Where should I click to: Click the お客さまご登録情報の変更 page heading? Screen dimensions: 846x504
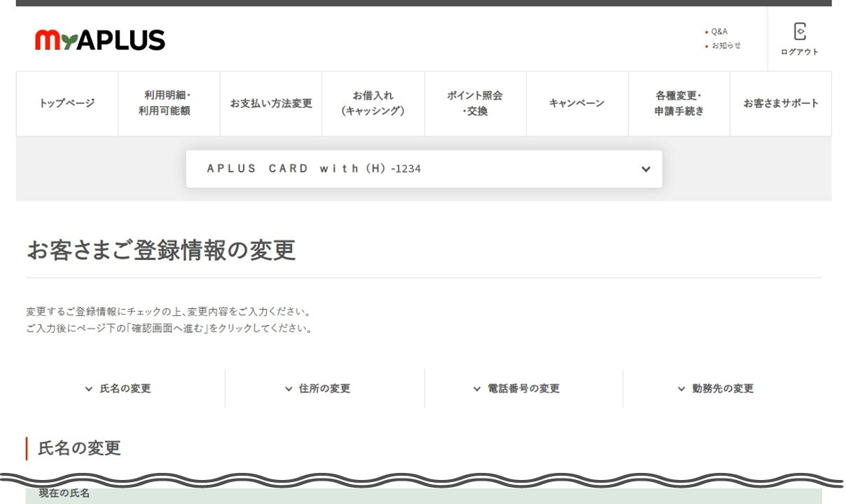coord(161,250)
